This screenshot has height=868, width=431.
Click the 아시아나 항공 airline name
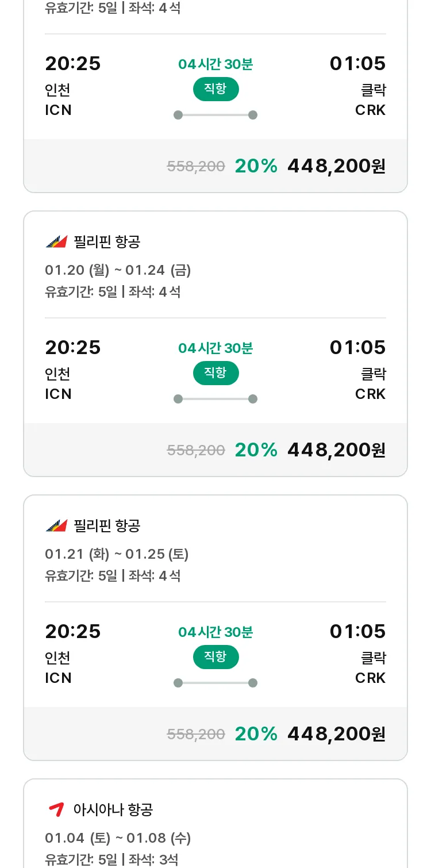pos(113,810)
